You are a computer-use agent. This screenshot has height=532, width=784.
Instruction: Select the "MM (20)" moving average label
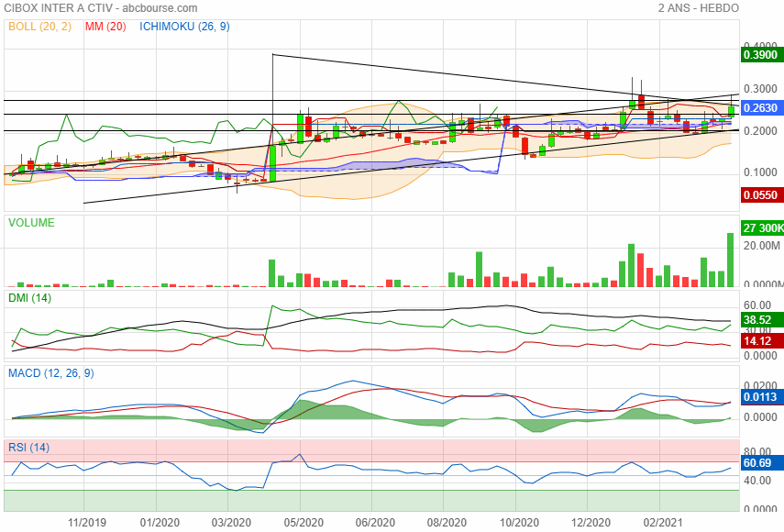[105, 27]
